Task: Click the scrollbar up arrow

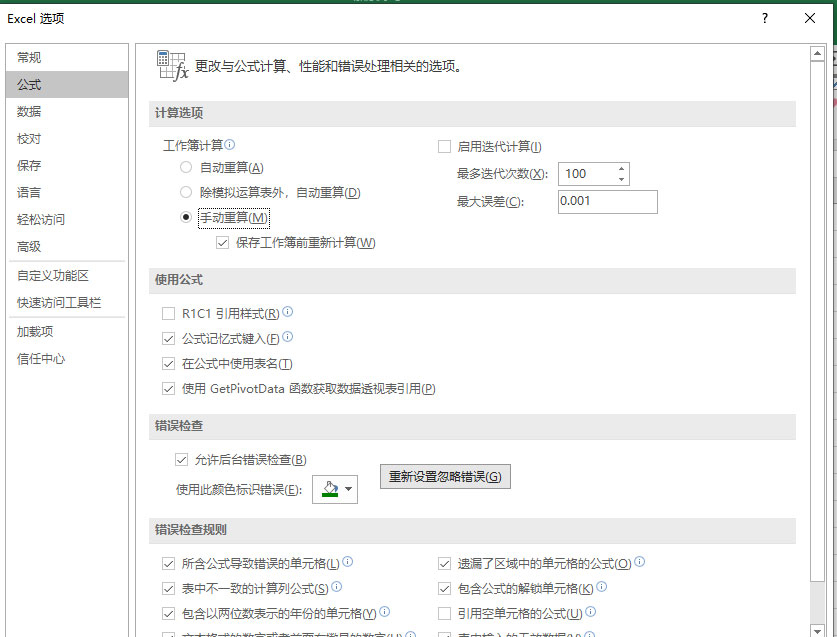Action: click(x=817, y=53)
